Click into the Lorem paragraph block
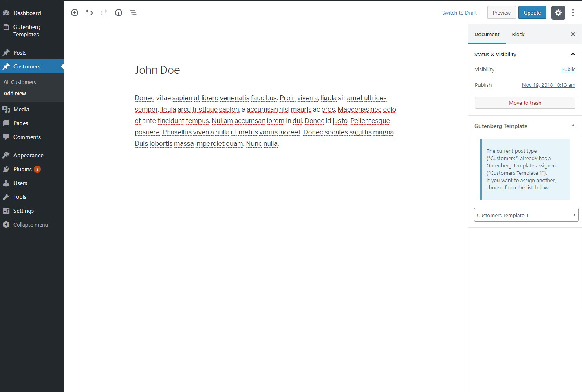Image resolution: width=582 pixels, height=392 pixels. pyautogui.click(x=266, y=121)
